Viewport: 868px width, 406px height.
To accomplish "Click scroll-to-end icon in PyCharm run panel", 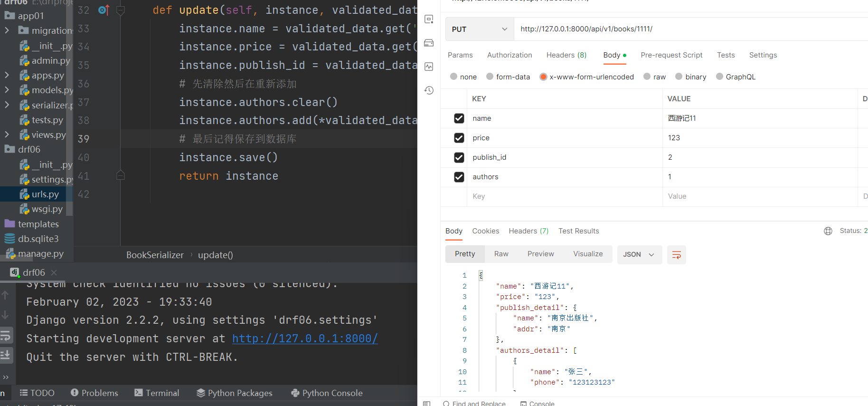I will pos(6,355).
